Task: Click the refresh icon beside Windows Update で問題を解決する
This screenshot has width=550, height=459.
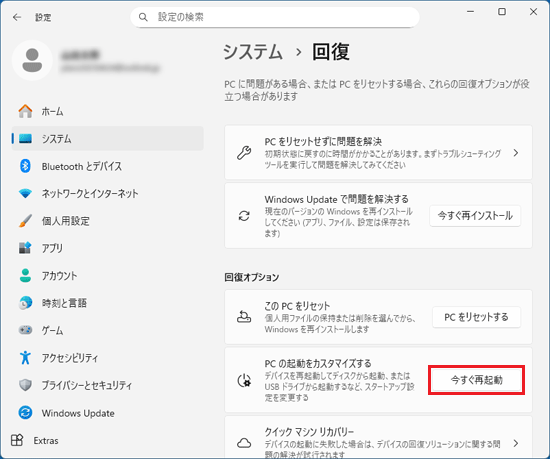Action: (x=244, y=216)
